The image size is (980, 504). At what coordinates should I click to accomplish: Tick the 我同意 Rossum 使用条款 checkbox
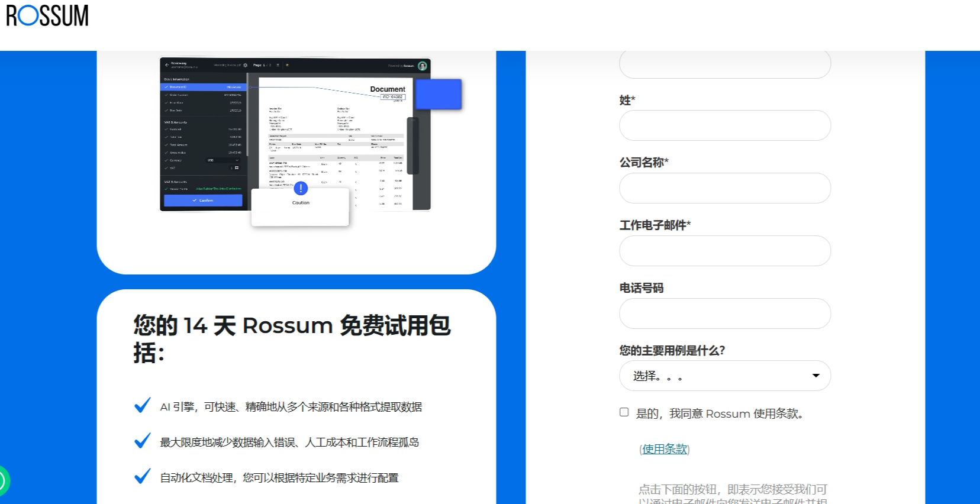pyautogui.click(x=624, y=412)
